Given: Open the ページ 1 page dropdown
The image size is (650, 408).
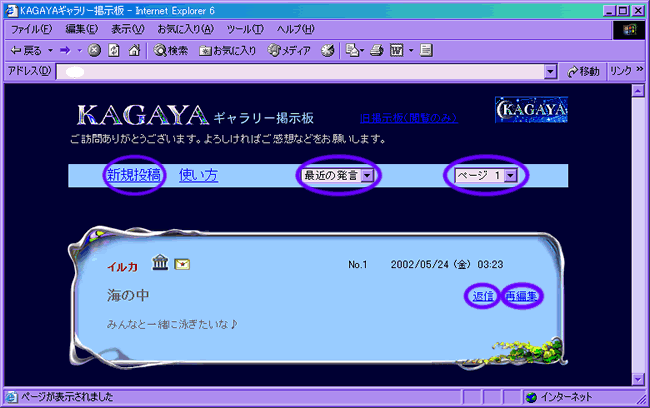Looking at the screenshot, I should click(x=486, y=175).
